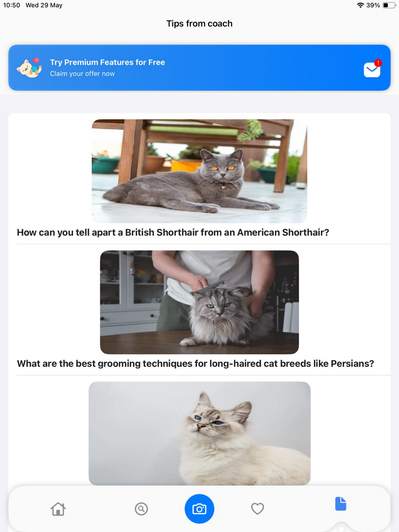
Task: Open the Home tab icon
Action: point(58,509)
